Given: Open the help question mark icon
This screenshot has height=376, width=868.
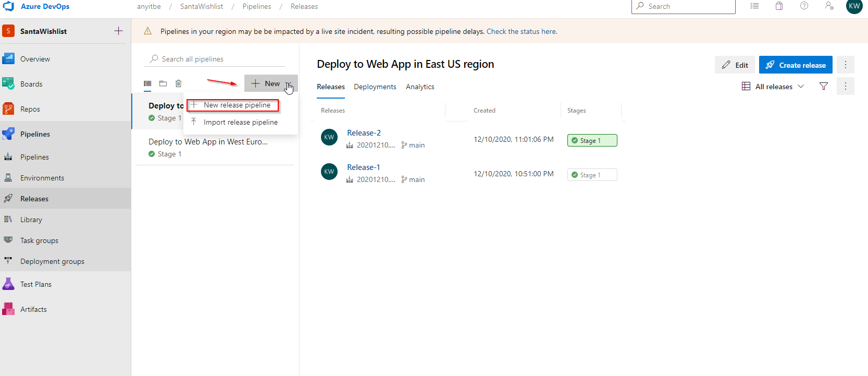Looking at the screenshot, I should click(x=804, y=6).
